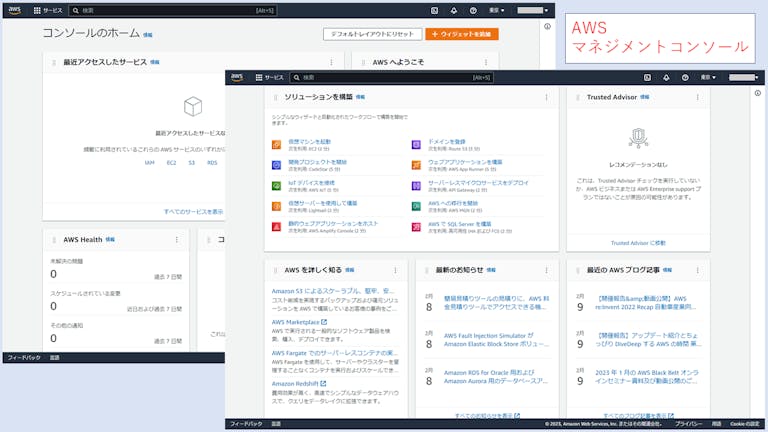Open S3 service link

[192, 163]
